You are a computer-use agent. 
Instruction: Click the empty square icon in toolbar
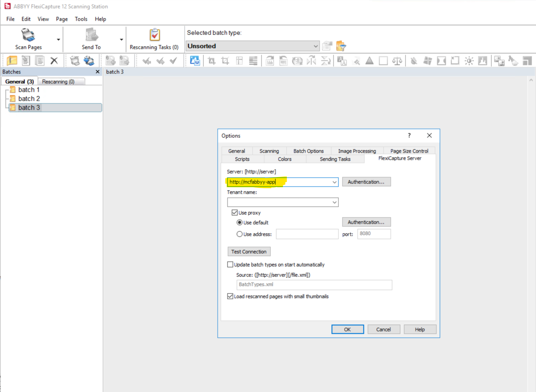coord(383,61)
